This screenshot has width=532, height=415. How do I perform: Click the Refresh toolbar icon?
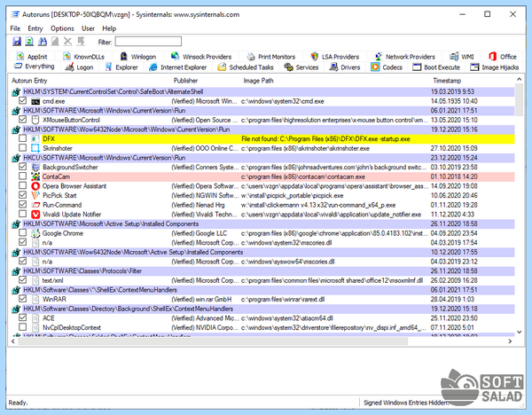click(29, 42)
